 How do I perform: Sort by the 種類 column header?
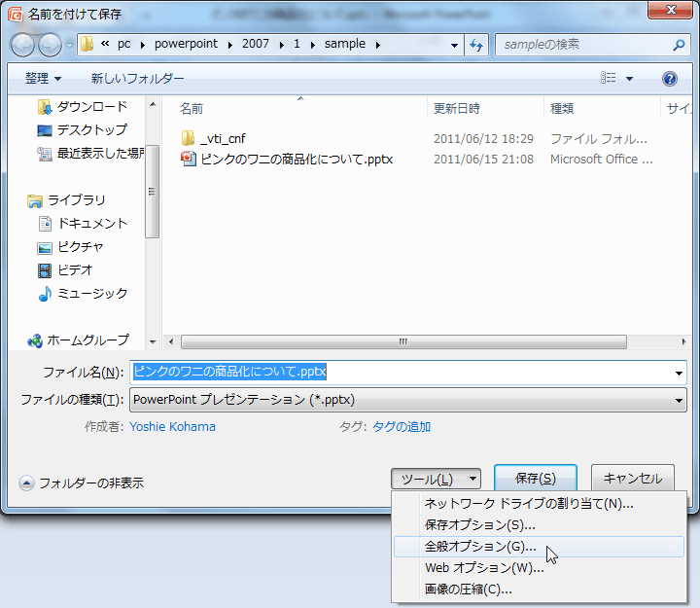(x=562, y=109)
